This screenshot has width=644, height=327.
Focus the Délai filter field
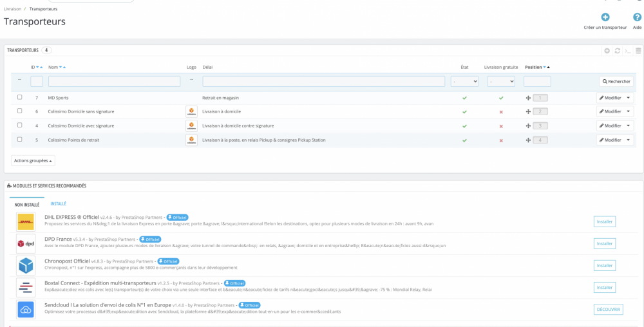pos(324,81)
